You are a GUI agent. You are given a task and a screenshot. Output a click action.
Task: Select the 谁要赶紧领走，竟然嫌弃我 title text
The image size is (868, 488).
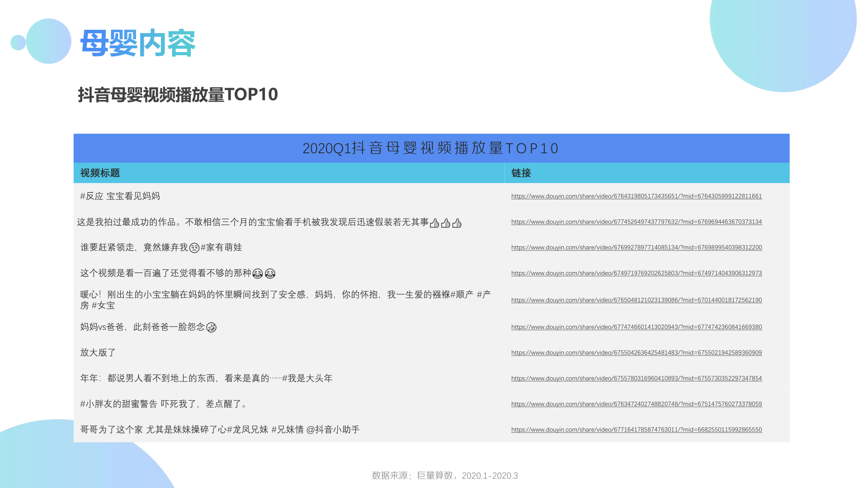pyautogui.click(x=161, y=248)
